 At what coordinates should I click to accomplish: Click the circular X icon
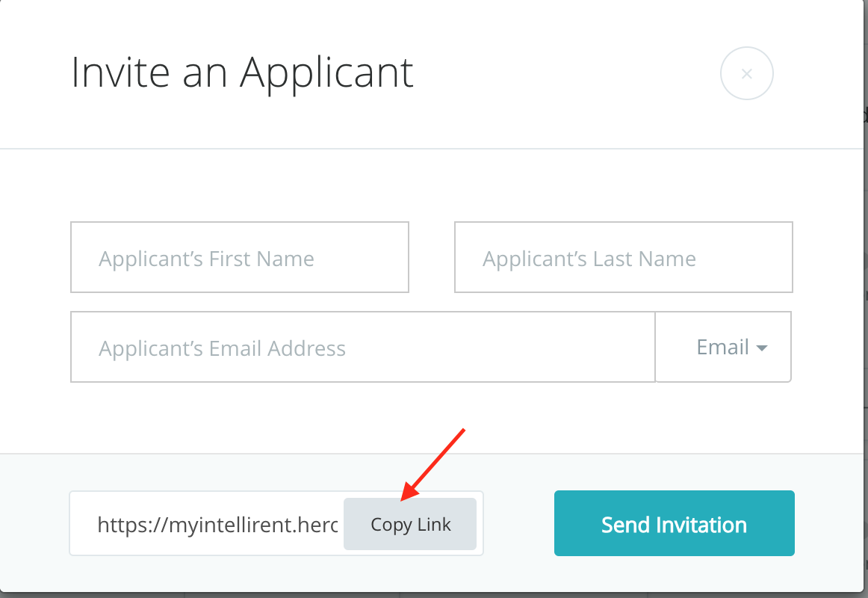(x=746, y=73)
